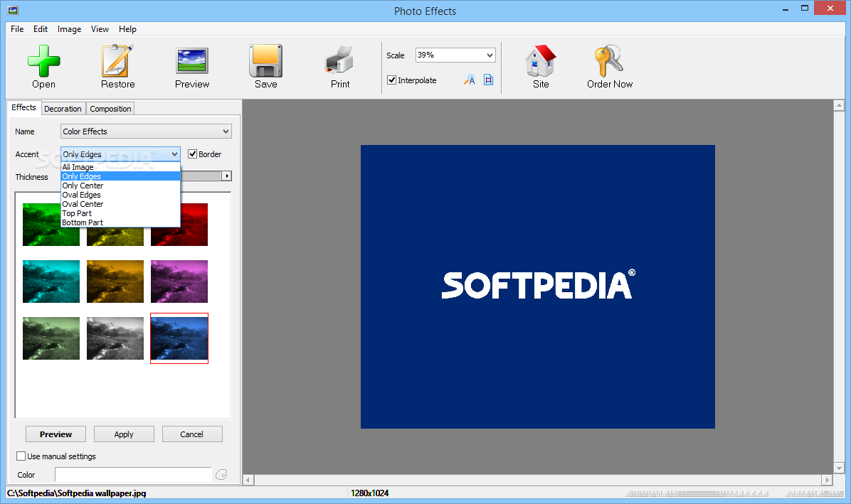Expand the Name Color Effects dropdown
The height and width of the screenshot is (504, 851).
[x=146, y=131]
